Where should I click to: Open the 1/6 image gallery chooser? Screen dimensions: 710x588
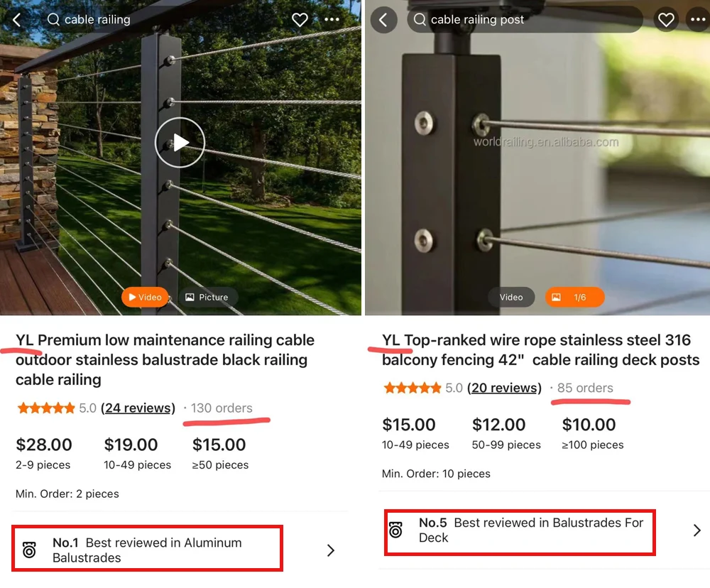[x=574, y=297]
